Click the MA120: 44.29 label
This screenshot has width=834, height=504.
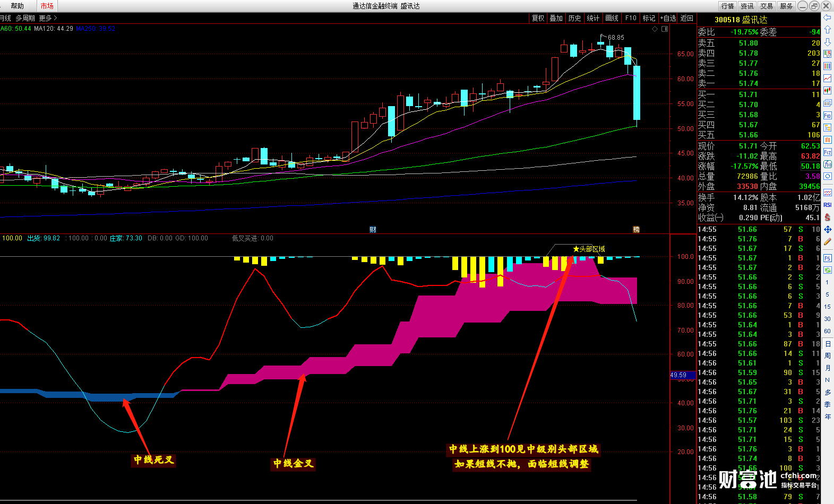pos(54,29)
